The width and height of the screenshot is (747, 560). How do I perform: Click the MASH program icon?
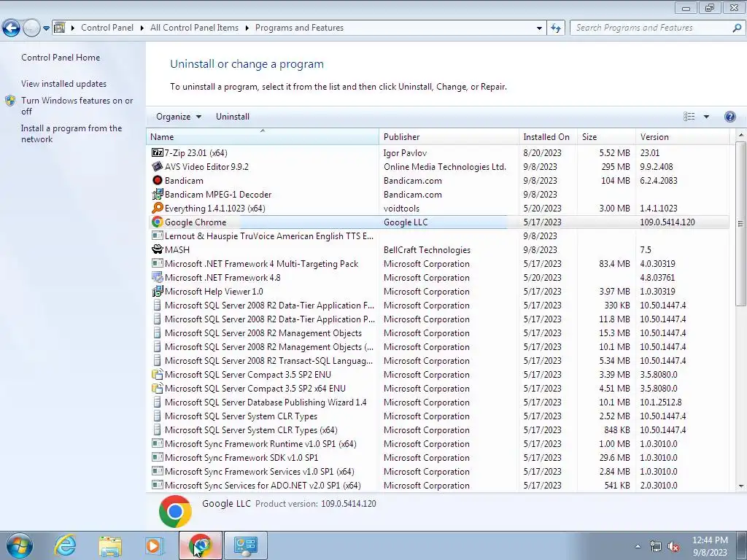click(x=158, y=249)
